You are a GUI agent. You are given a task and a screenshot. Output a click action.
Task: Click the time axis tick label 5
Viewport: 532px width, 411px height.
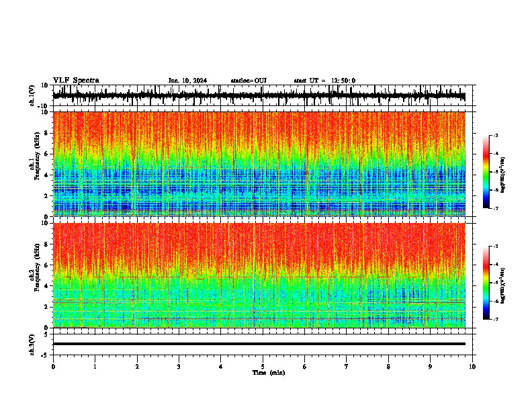click(263, 367)
